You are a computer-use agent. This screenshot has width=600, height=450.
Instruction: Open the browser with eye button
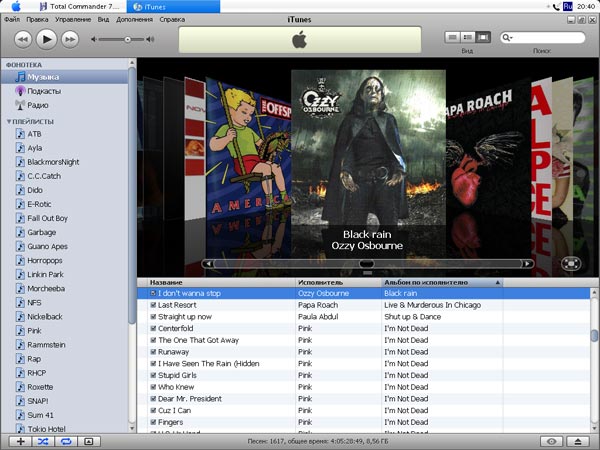551,441
